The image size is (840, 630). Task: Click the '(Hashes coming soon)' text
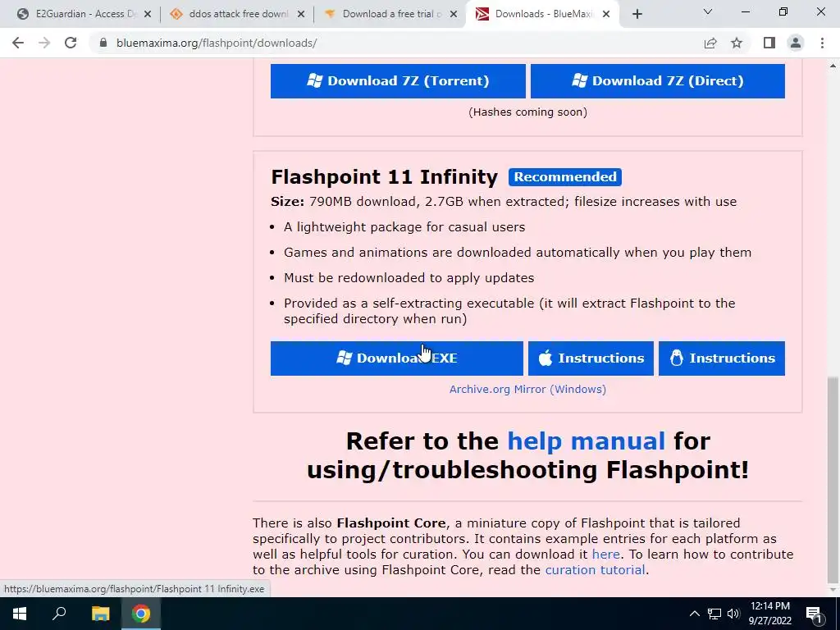(527, 112)
